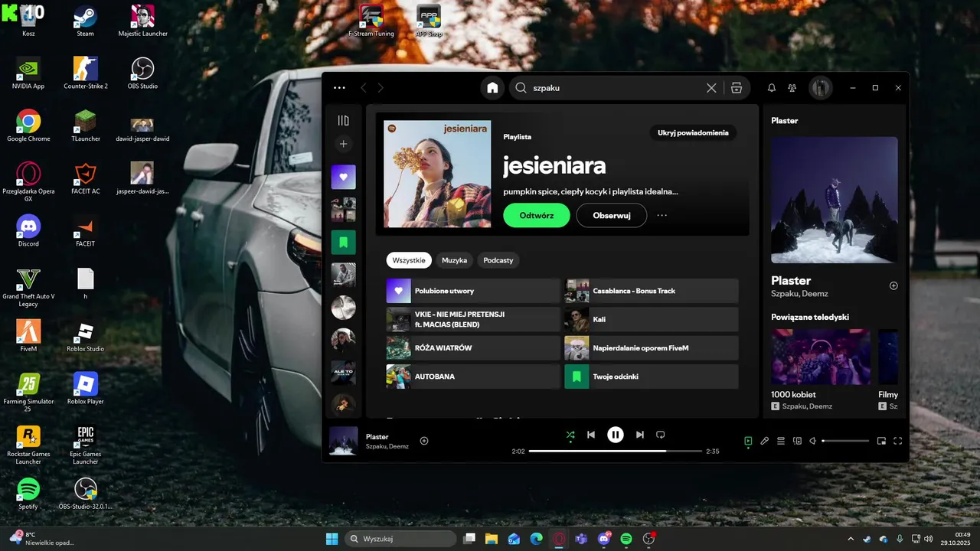Select Counter-Strike 2 desktop icon
The height and width of the screenshot is (551, 980).
click(86, 73)
